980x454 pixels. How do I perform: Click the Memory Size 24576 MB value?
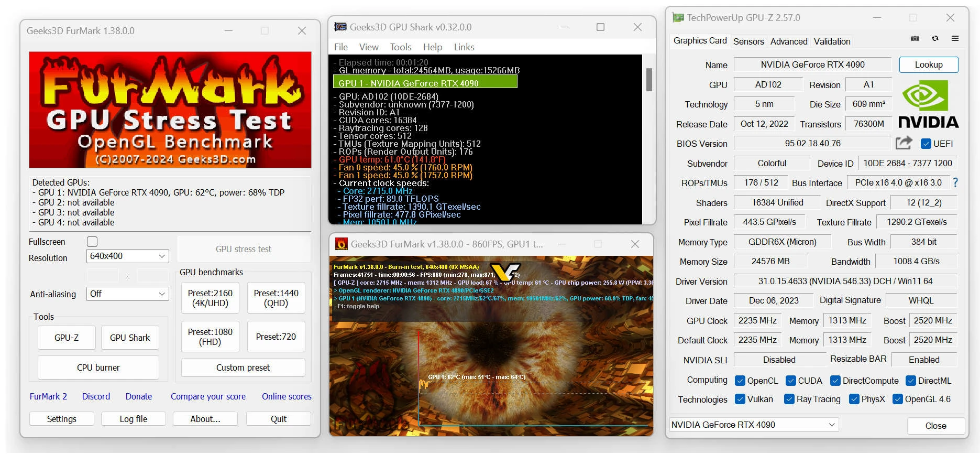[770, 261]
